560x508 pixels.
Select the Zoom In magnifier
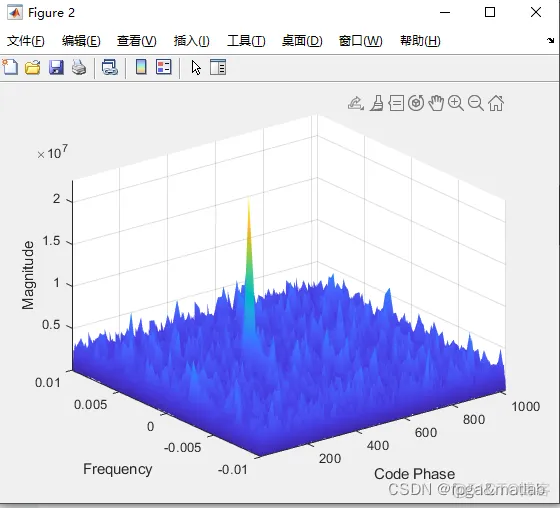456,103
